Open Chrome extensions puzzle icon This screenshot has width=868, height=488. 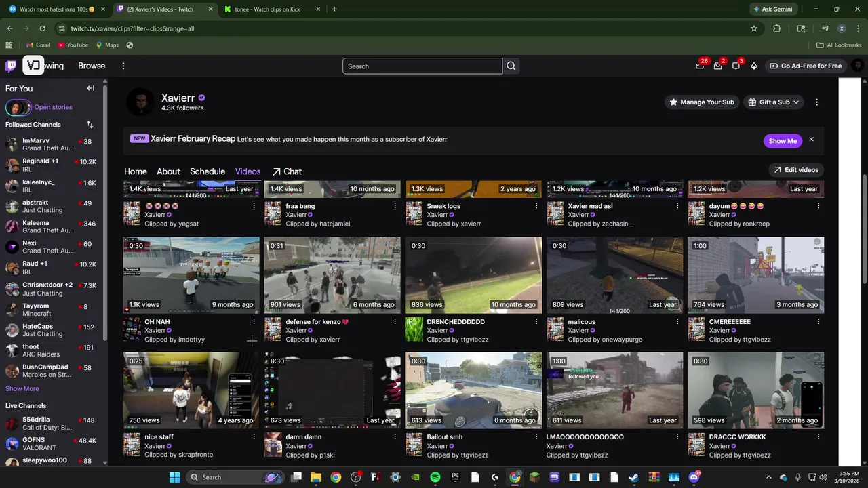(777, 28)
